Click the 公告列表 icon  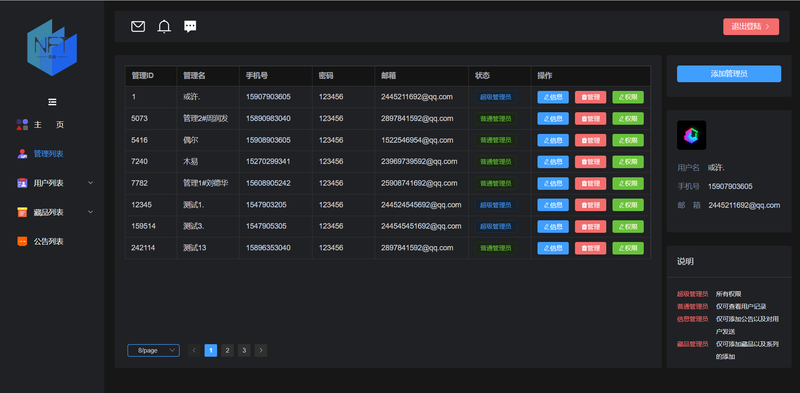[x=22, y=241]
